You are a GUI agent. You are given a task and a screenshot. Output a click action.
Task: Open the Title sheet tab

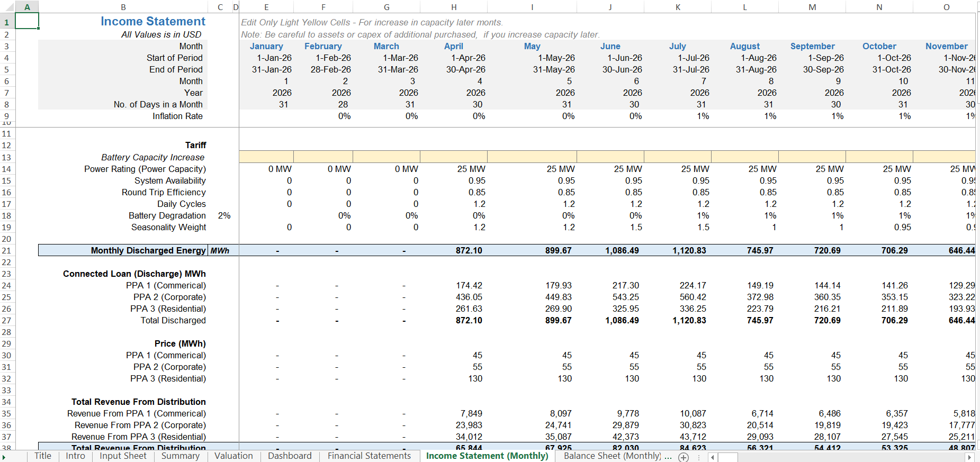[43, 456]
